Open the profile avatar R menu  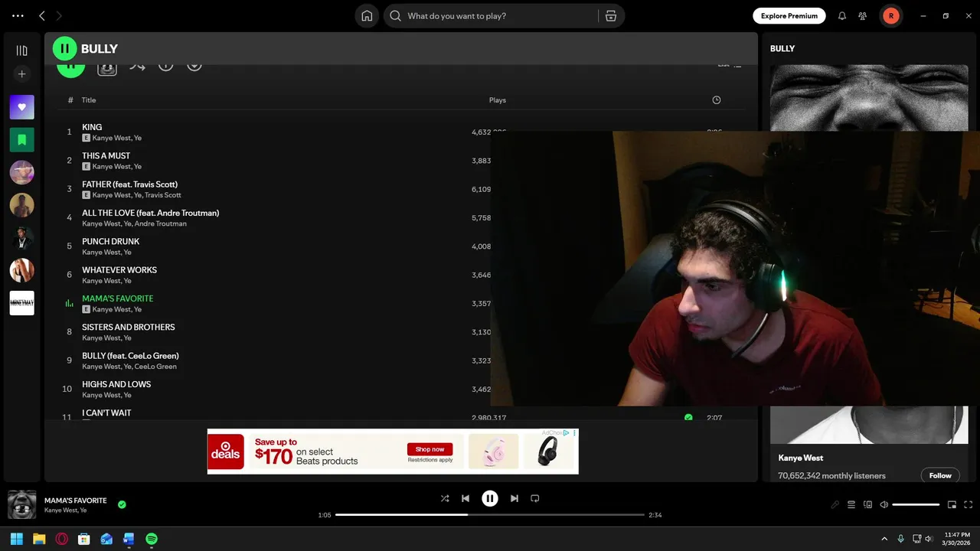point(890,16)
